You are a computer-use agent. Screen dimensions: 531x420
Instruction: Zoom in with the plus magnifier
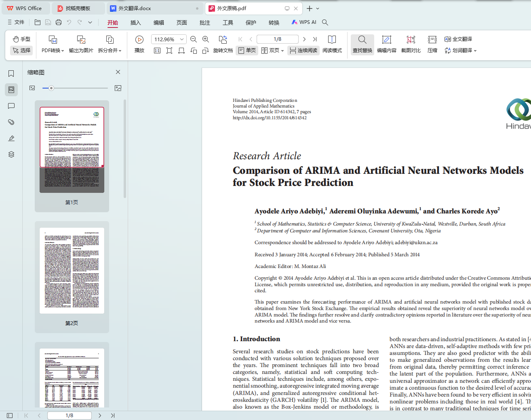206,39
